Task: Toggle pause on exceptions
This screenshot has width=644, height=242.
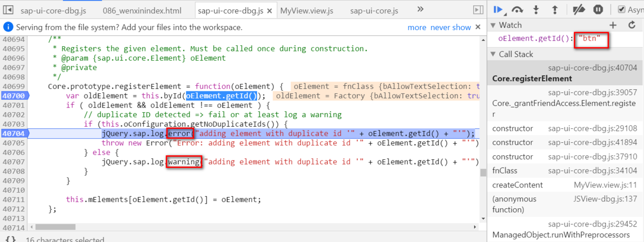Action: coord(598,9)
